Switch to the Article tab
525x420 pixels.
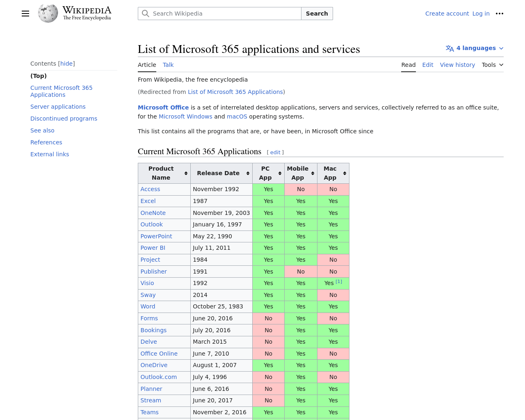147,65
